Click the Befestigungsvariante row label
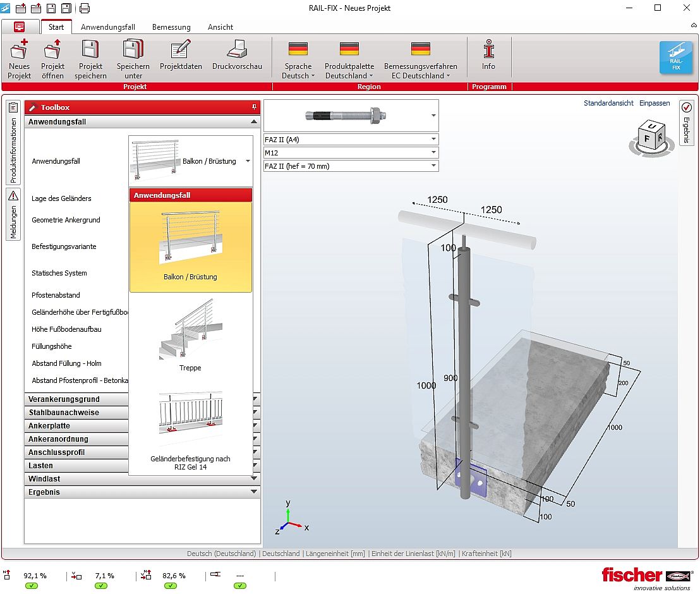 64,246
